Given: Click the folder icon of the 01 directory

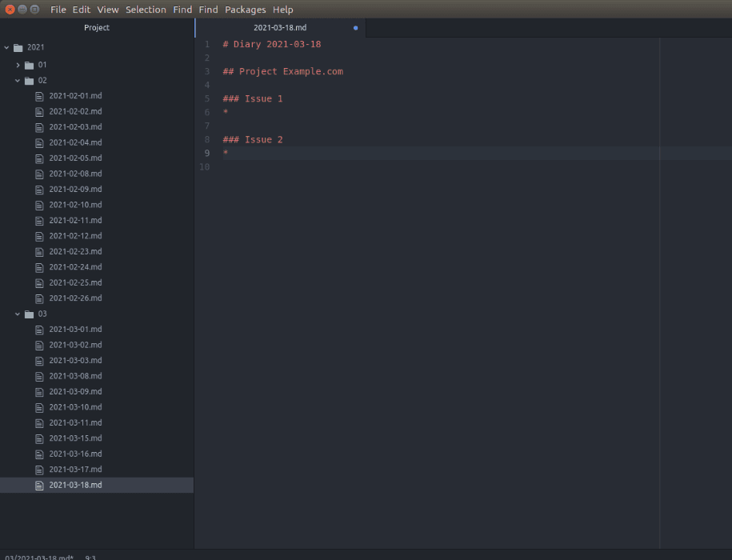Looking at the screenshot, I should pos(30,65).
